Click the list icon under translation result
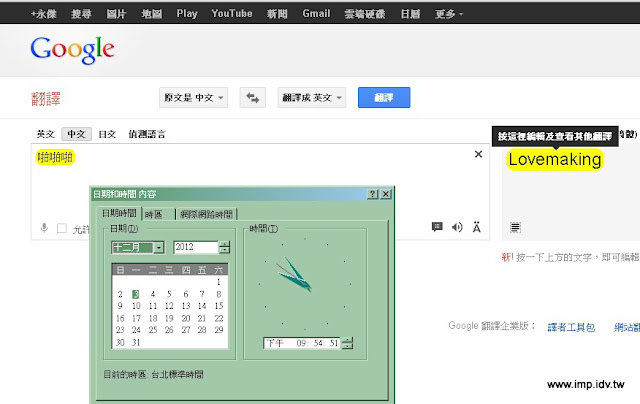The width and height of the screenshot is (640, 404). (x=515, y=227)
